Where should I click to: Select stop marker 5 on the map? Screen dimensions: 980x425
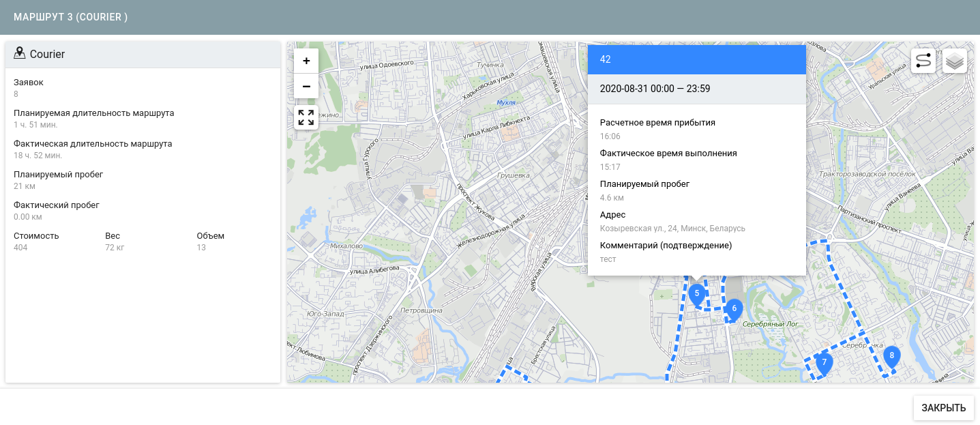pos(696,294)
